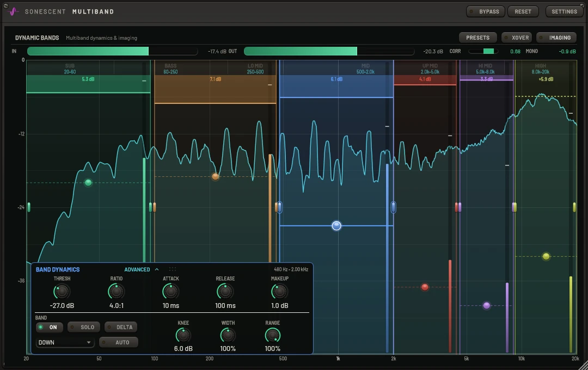Toggle the BYPASS button
Screen dimensions: 588x370
point(485,11)
